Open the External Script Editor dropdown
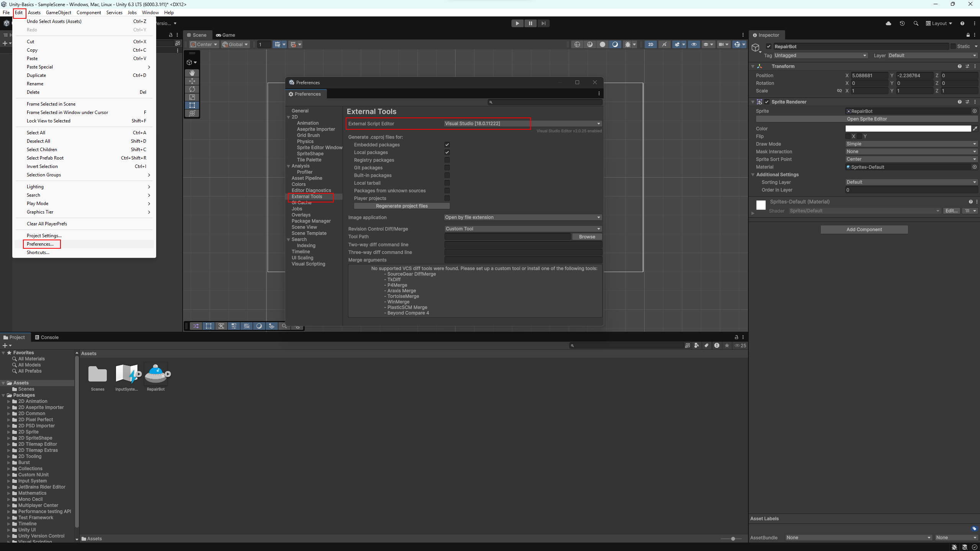The image size is (980, 551). tap(523, 124)
